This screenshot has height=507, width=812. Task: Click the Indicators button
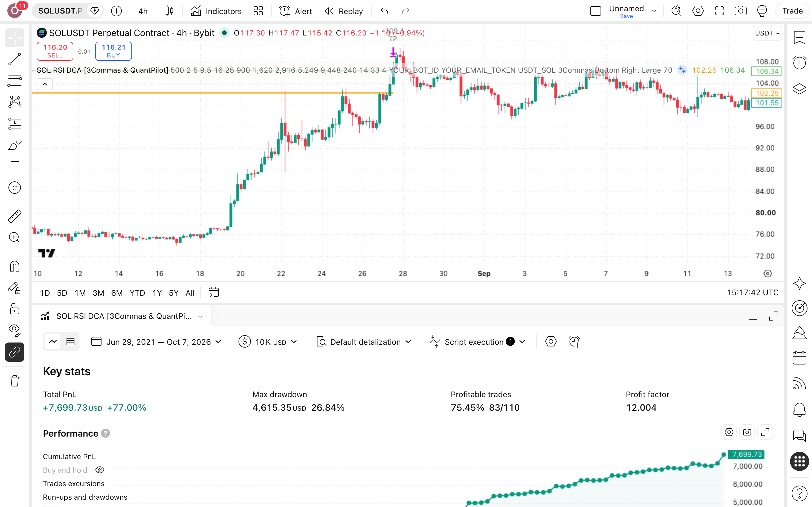(216, 11)
